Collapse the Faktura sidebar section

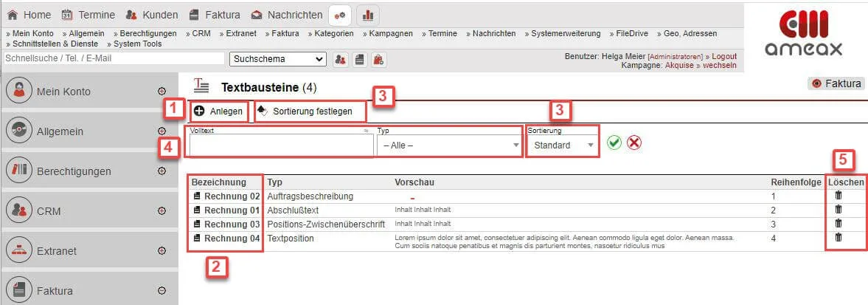coord(162,291)
